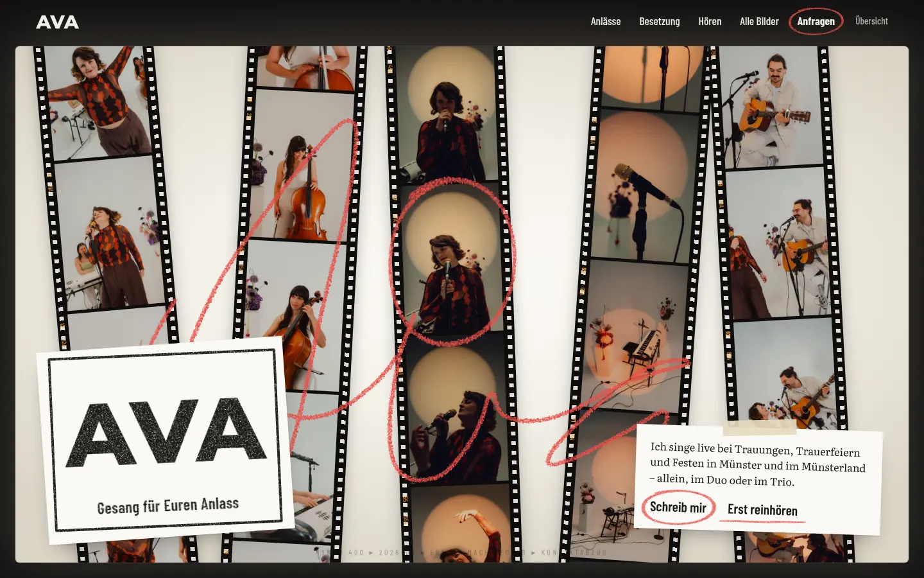This screenshot has height=578, width=924.
Task: Click the Anfragen button in header
Action: pos(816,21)
